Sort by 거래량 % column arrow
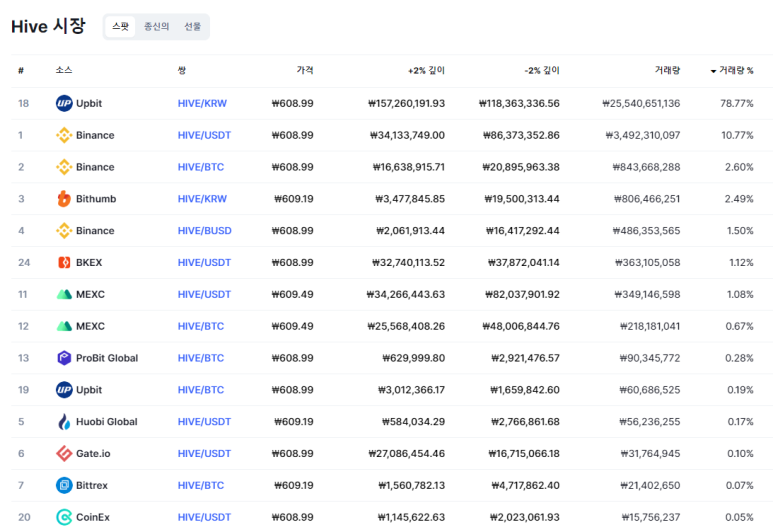 [x=713, y=71]
